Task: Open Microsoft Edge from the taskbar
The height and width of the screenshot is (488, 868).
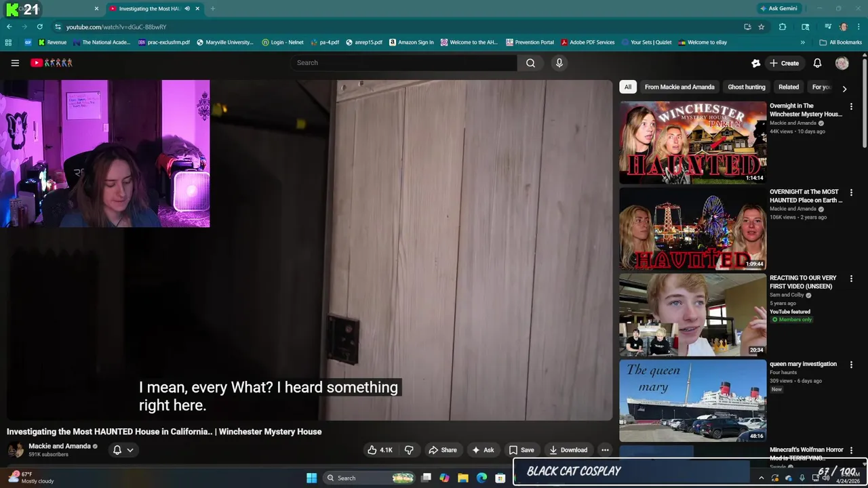Action: [481, 478]
